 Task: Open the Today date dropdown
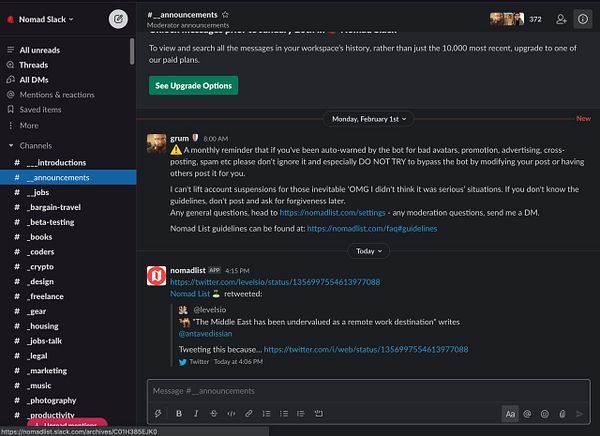click(368, 251)
